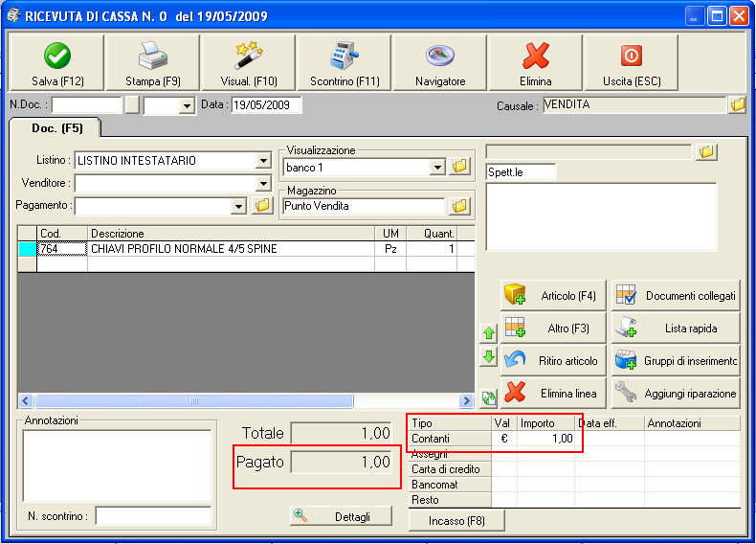The image size is (756, 544).
Task: Click grid horizontal scrollbar thumb
Action: 194,400
